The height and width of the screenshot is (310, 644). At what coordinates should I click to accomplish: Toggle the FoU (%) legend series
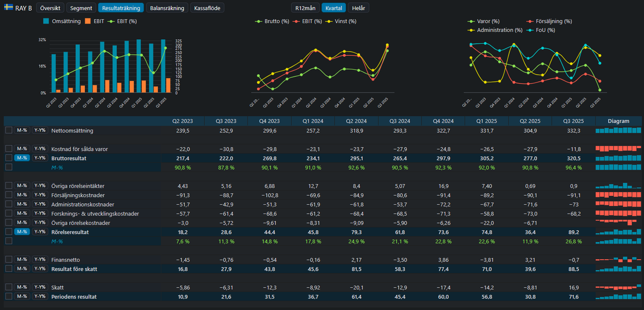click(541, 30)
